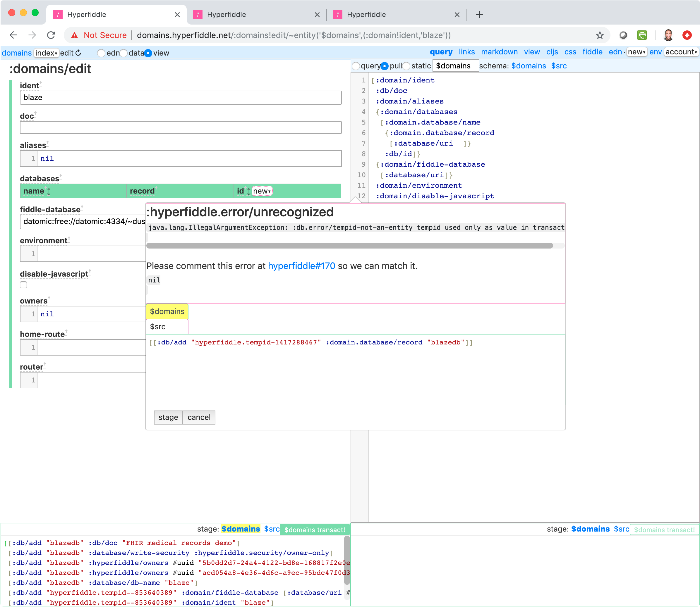This screenshot has height=607, width=700.
Task: Click the edit refresh arrow icon
Action: [78, 53]
